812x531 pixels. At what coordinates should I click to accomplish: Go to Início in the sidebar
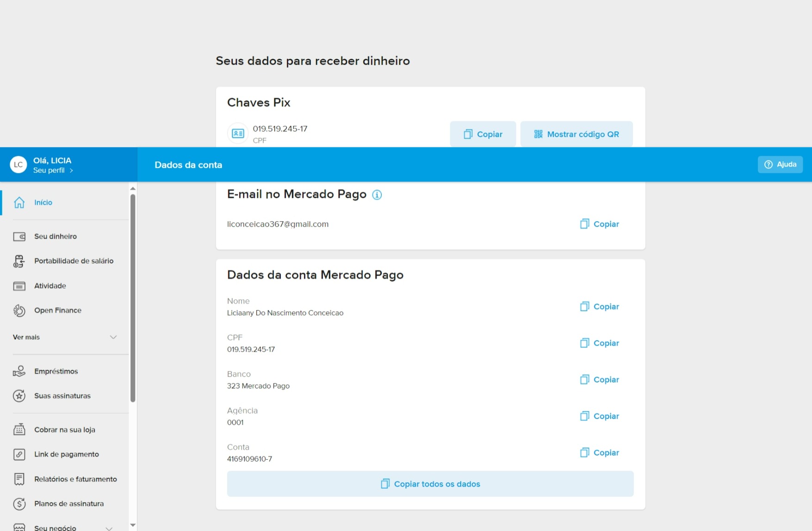tap(43, 203)
